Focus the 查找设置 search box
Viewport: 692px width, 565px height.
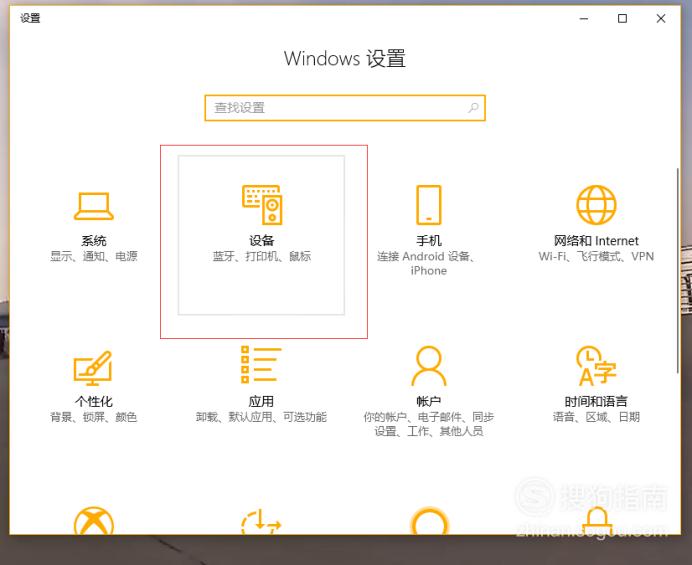click(345, 108)
